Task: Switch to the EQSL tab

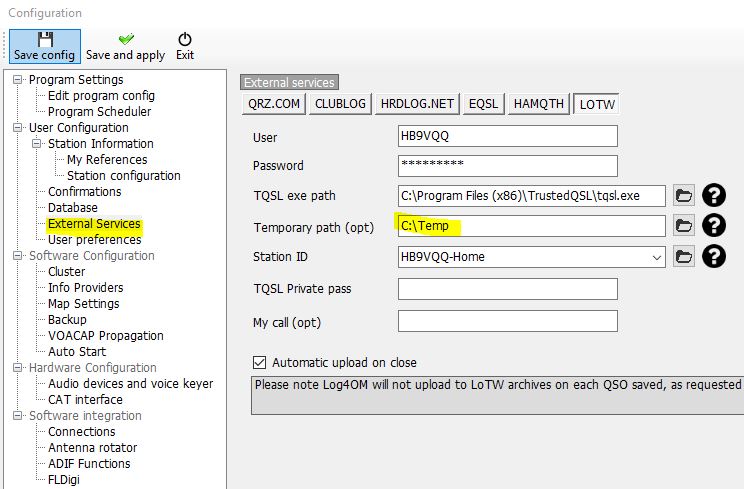Action: click(x=484, y=104)
